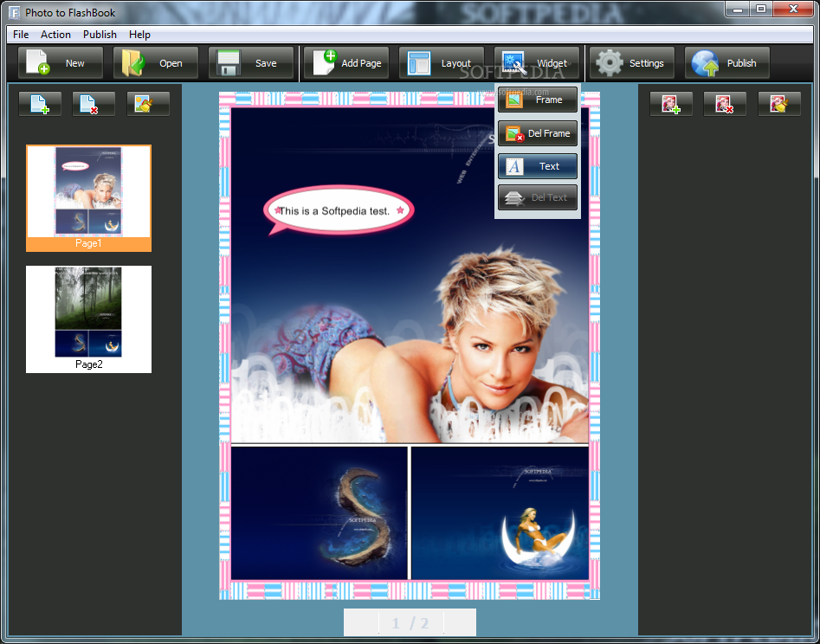Click the clear photos broom icon in right panel
Image resolution: width=820 pixels, height=644 pixels.
point(779,104)
